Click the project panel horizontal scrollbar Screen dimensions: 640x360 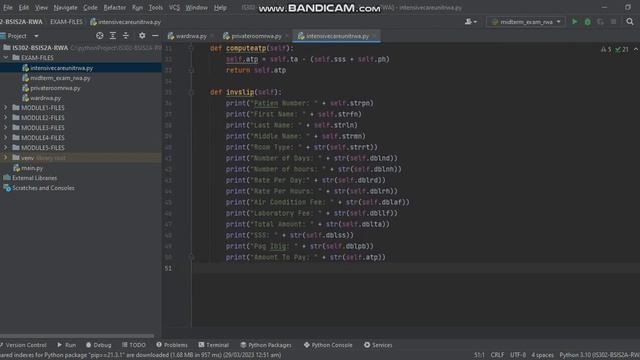[x=78, y=336]
